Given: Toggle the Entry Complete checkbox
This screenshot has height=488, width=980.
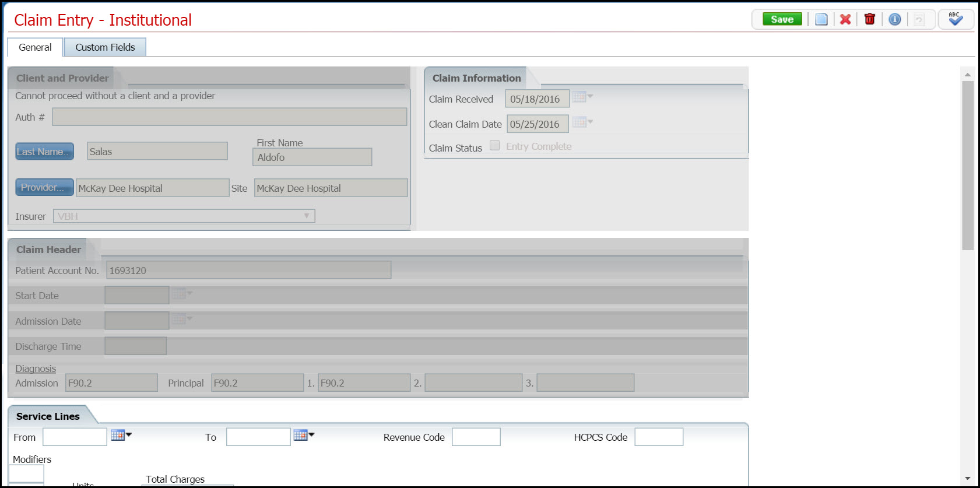Looking at the screenshot, I should coord(495,146).
